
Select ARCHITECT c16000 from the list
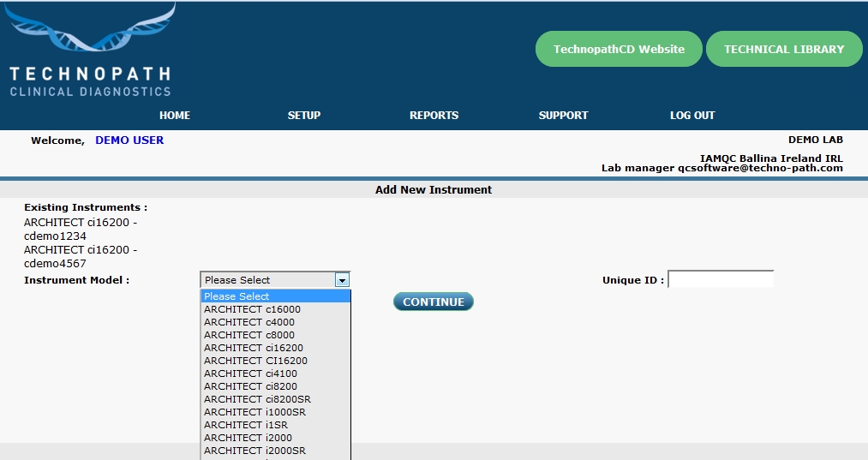275,309
